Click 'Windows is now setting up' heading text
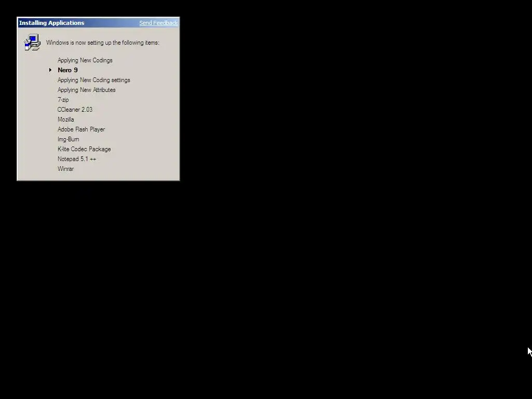Image resolution: width=532 pixels, height=399 pixels. coord(103,43)
